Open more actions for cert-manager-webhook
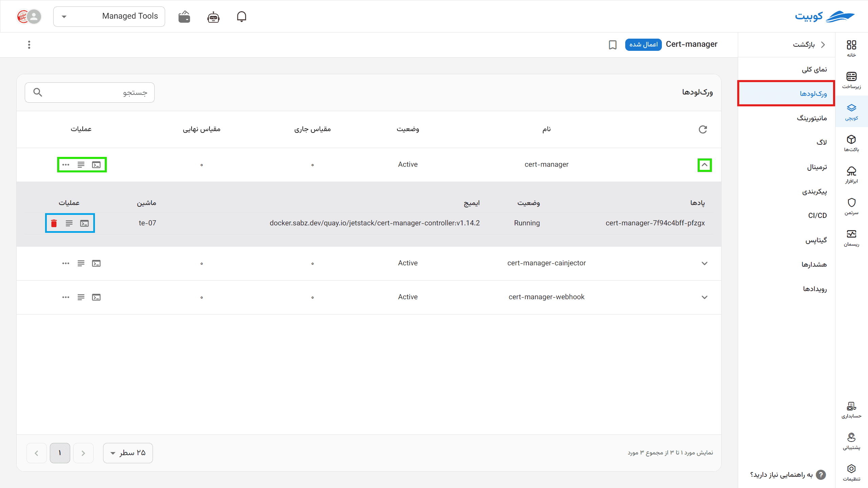 pyautogui.click(x=65, y=297)
